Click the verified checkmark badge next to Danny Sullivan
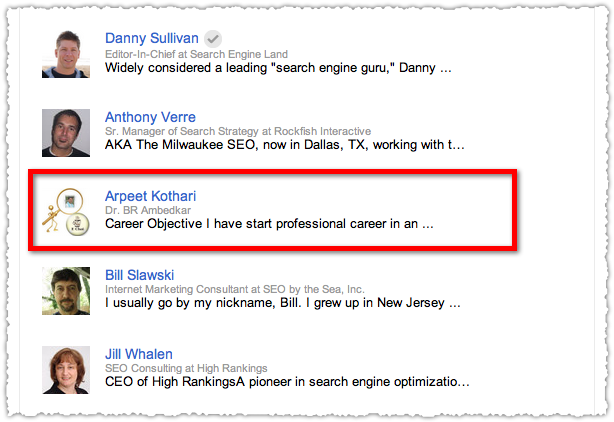Screen dimensions: 614x422 point(213,39)
